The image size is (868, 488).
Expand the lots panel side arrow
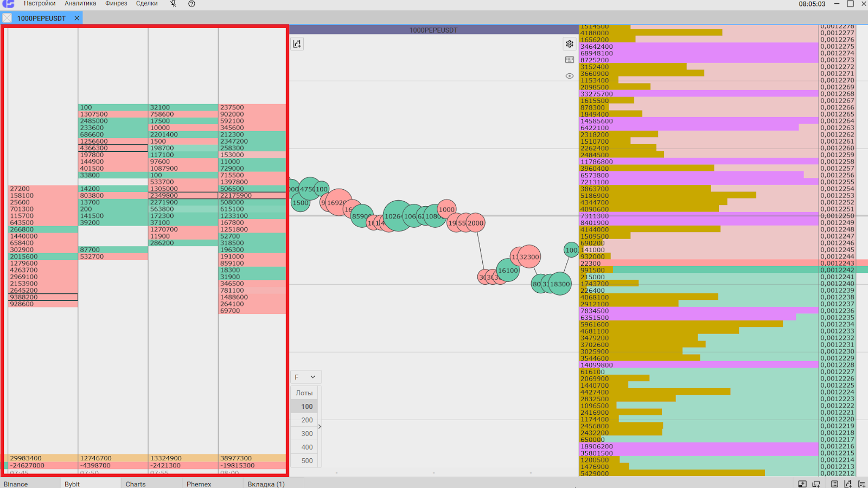coord(320,427)
